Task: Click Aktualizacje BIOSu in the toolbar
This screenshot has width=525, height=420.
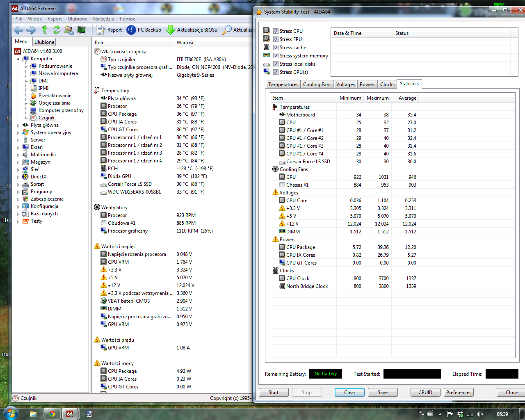Action: (x=192, y=30)
